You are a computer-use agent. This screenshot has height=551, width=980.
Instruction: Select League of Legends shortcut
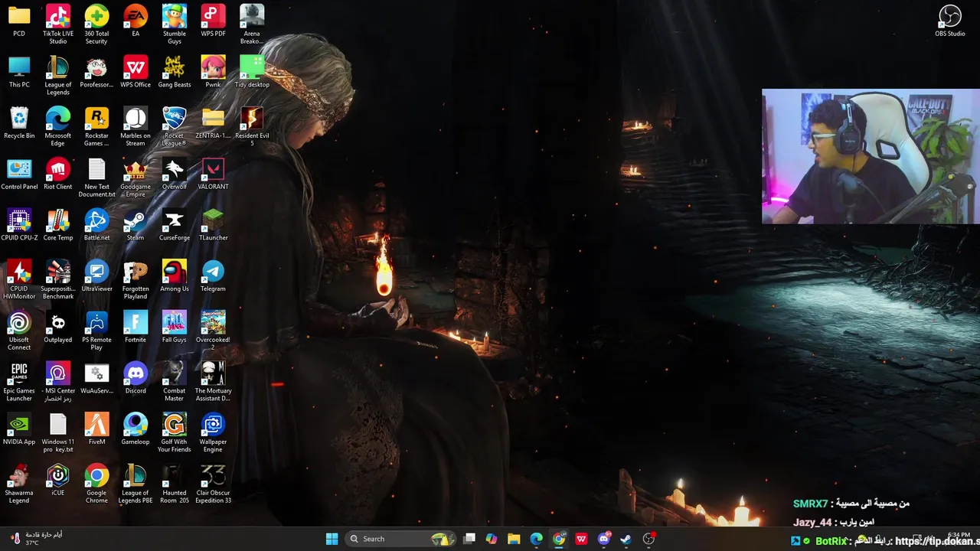(58, 75)
